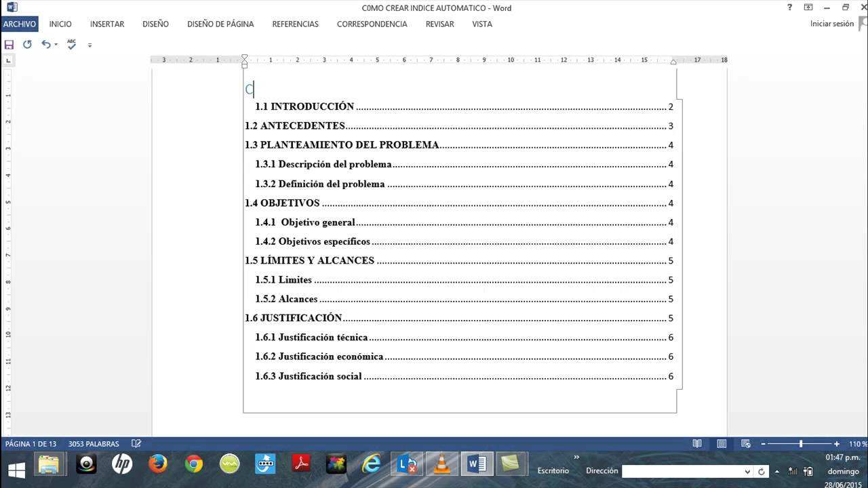This screenshot has width=868, height=488.
Task: Click 1.6.2 Justificación económica entry
Action: click(464, 357)
